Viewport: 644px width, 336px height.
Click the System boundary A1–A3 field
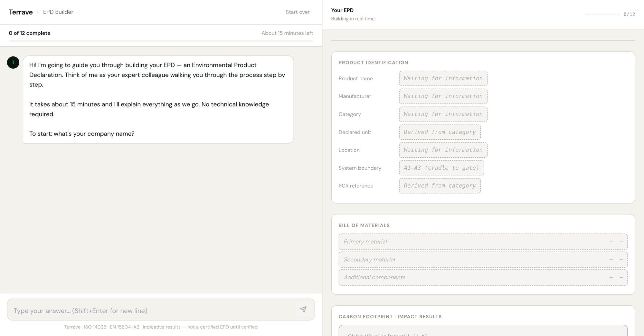point(441,168)
